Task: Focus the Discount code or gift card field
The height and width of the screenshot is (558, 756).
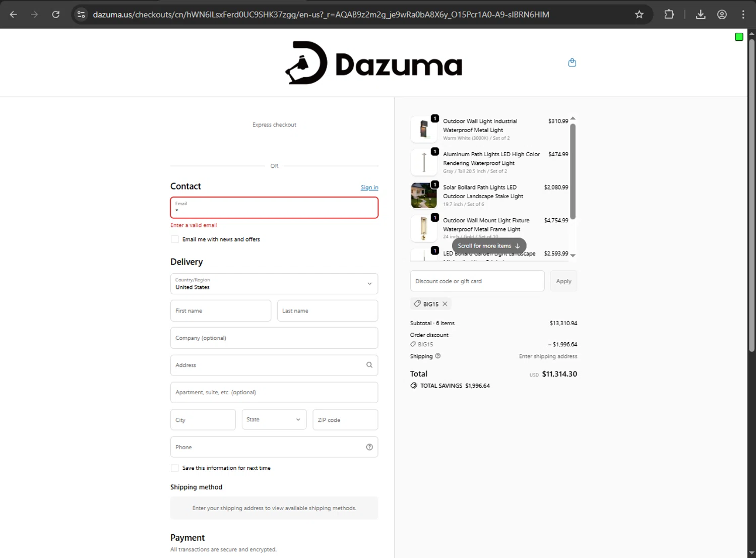Action: [x=477, y=281]
